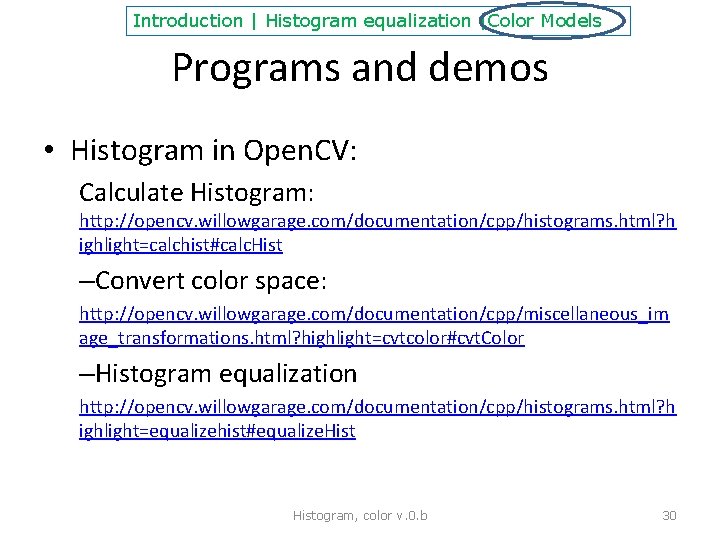Click the oval outline around Color Models
Screen dimensions: 720x540
(552, 21)
